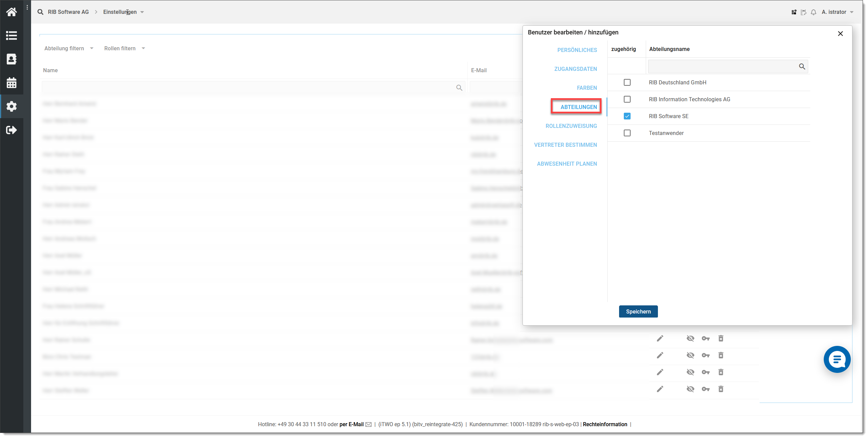
Task: Click key icon in row directly below dialog
Action: [x=706, y=338]
